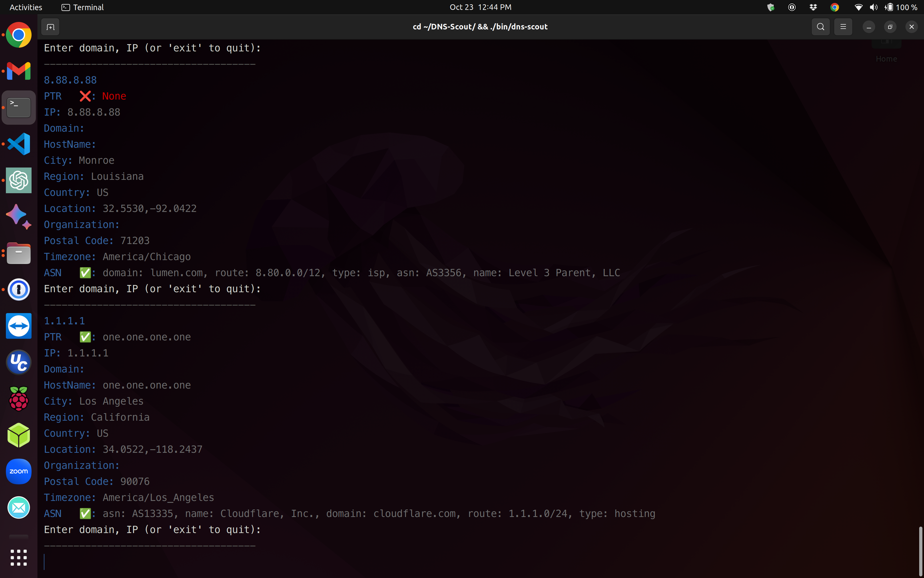This screenshot has width=924, height=578.
Task: Open the terminal search
Action: (x=821, y=27)
